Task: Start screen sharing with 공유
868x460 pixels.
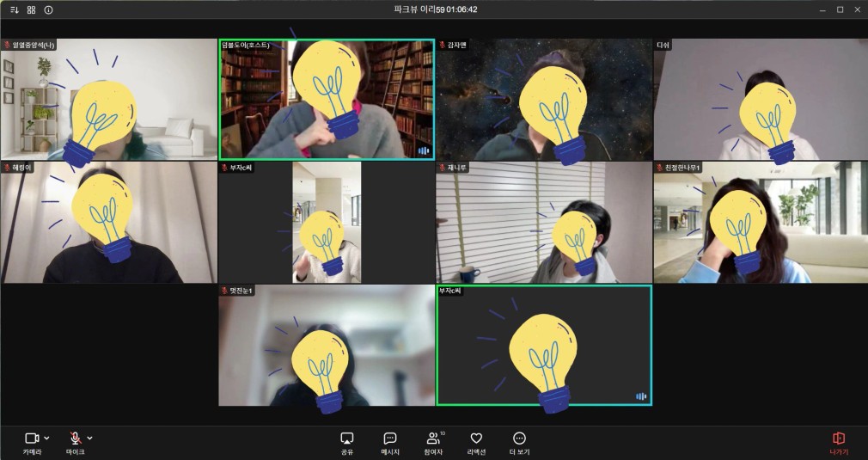Action: click(347, 444)
